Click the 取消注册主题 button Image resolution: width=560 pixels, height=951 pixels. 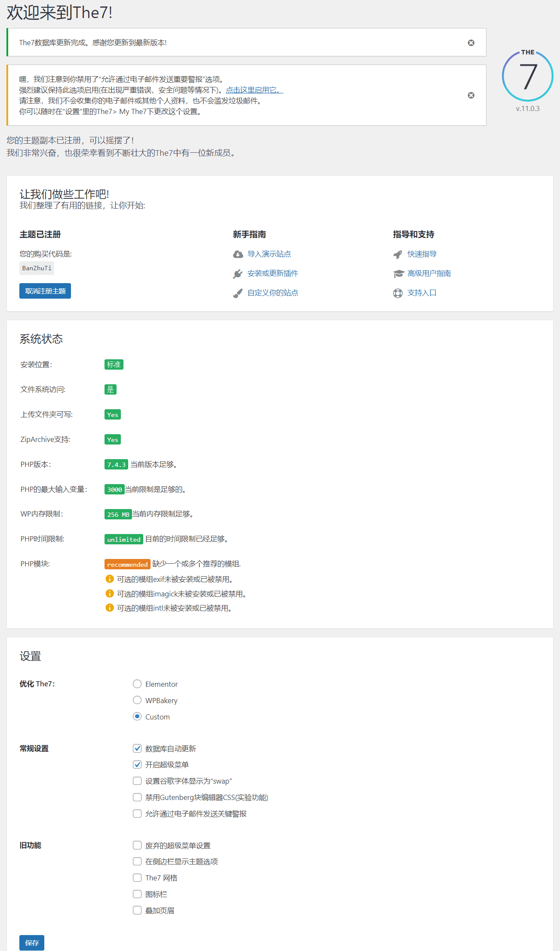pyautogui.click(x=45, y=291)
